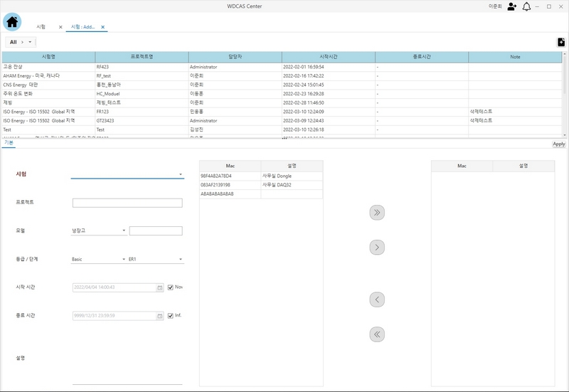Toggle the Inf. checkbox for end time

pyautogui.click(x=171, y=316)
